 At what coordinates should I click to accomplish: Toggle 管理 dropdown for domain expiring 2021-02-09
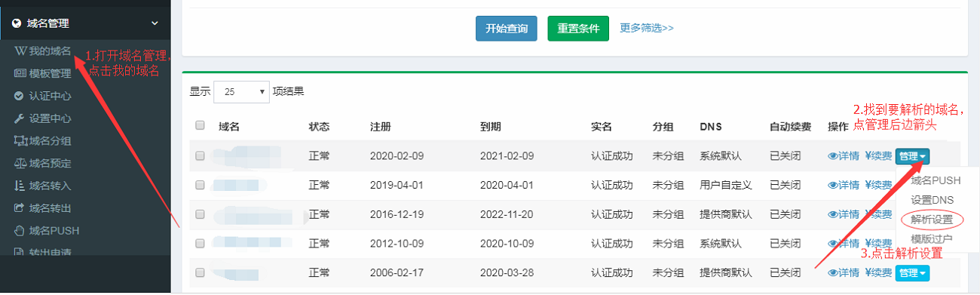[x=912, y=156]
